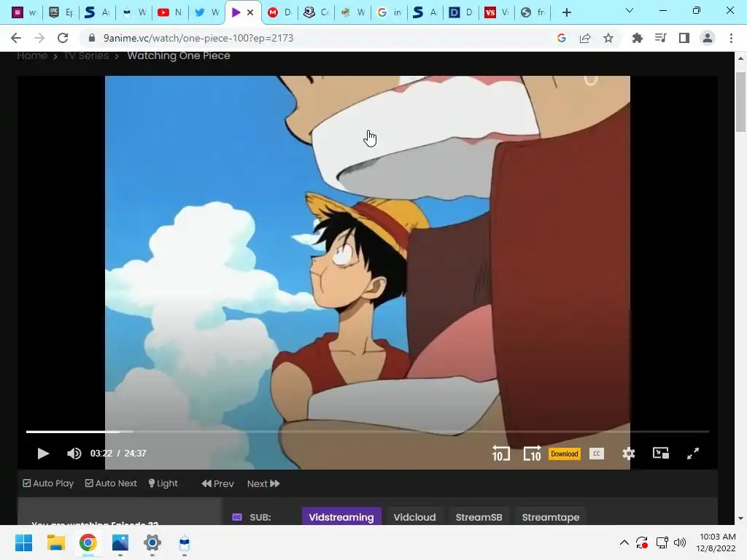The image size is (747, 560).
Task: Toggle the browser side panel
Action: pos(684,38)
